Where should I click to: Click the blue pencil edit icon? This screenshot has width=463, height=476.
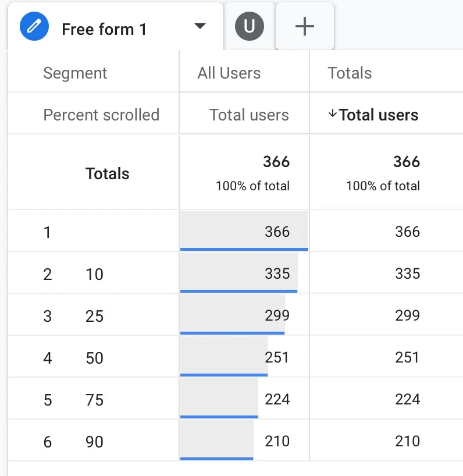pyautogui.click(x=34, y=26)
